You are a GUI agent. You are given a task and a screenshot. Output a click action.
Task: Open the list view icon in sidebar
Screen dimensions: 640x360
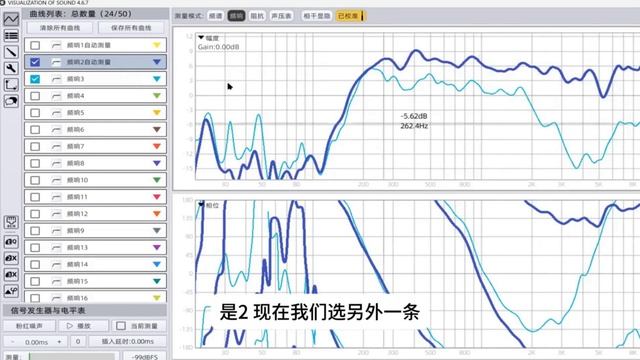[11, 36]
